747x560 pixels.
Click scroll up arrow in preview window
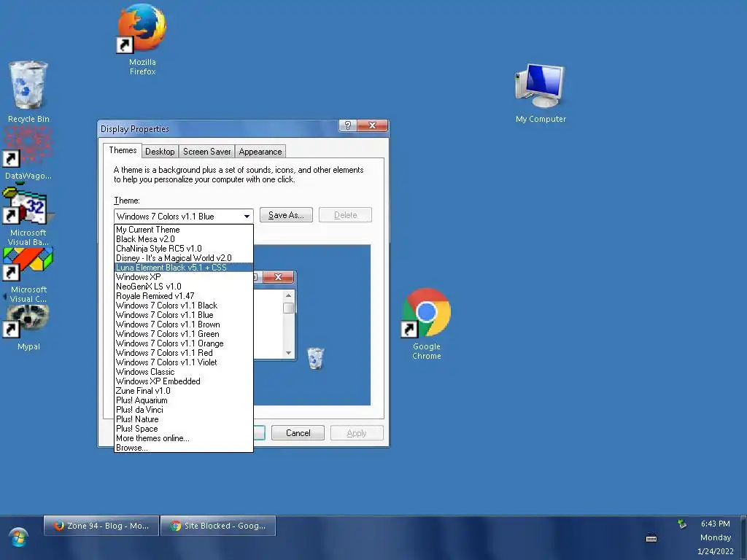tap(288, 296)
